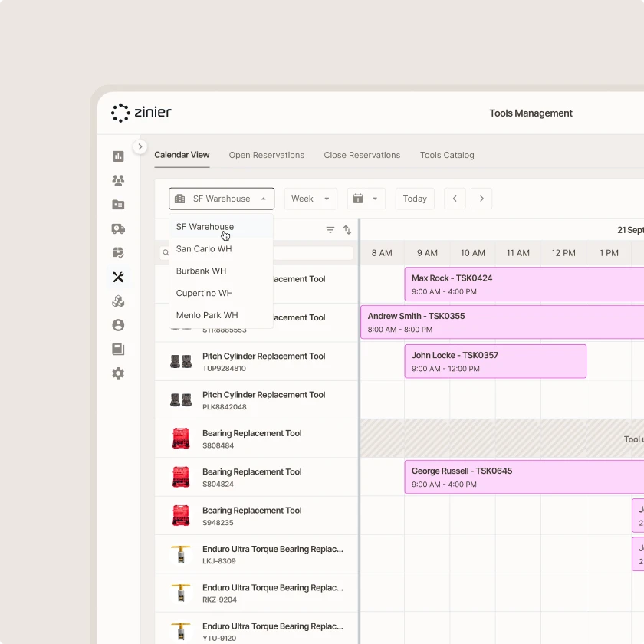Image resolution: width=644 pixels, height=644 pixels.
Task: Open the Week view dropdown
Action: coord(310,199)
